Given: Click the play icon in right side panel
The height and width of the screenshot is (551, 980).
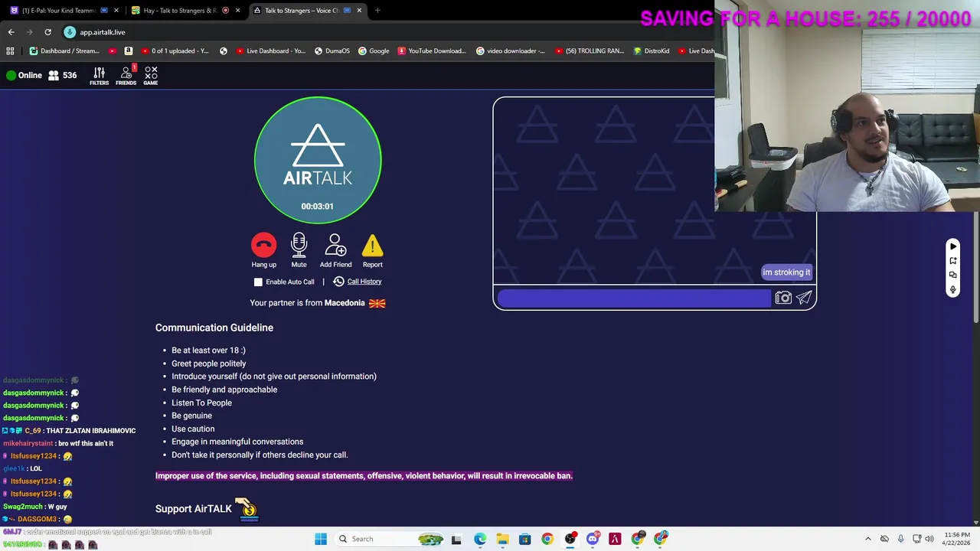Looking at the screenshot, I should pos(953,246).
